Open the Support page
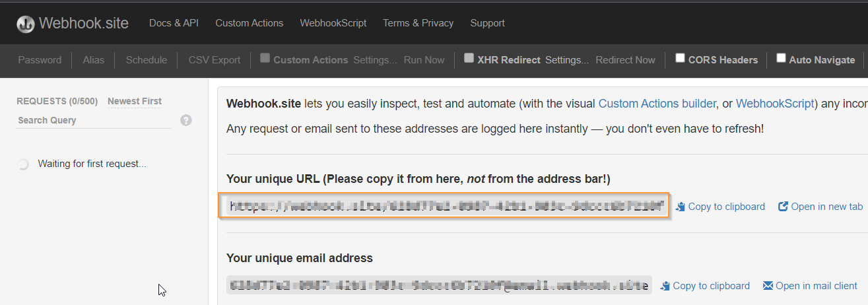 tap(488, 23)
